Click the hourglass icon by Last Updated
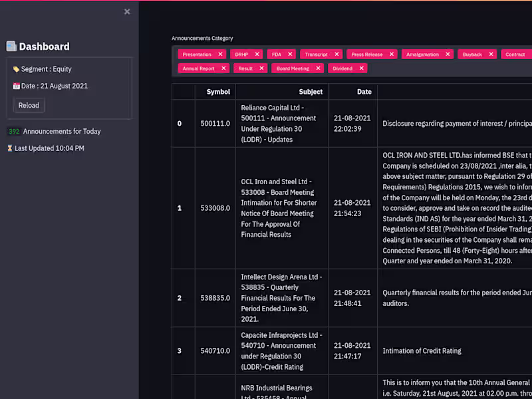 click(10, 148)
